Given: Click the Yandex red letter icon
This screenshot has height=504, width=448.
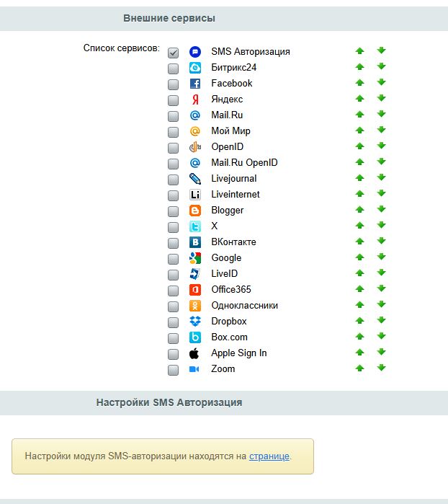Looking at the screenshot, I should pyautogui.click(x=194, y=100).
